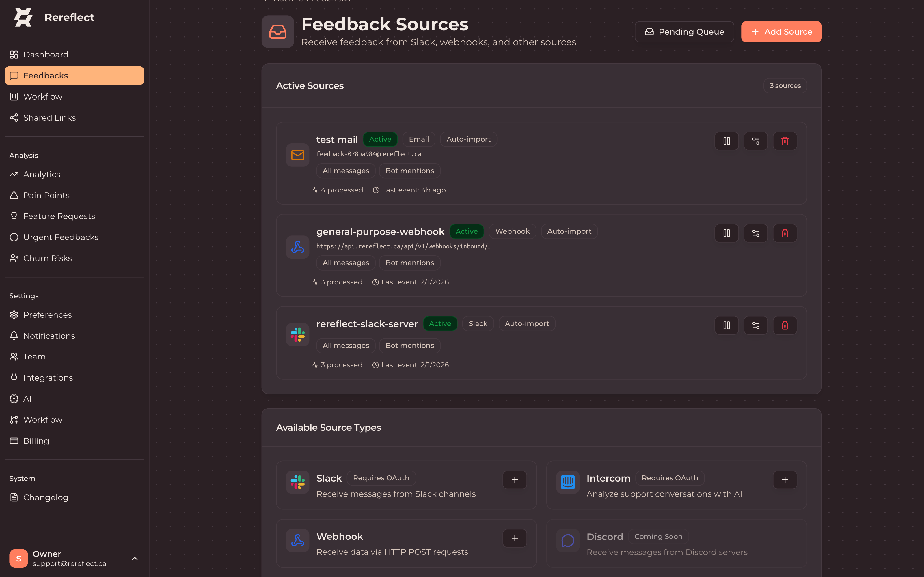Select the Bot mentions chip under test mail
The image size is (924, 577).
[410, 171]
